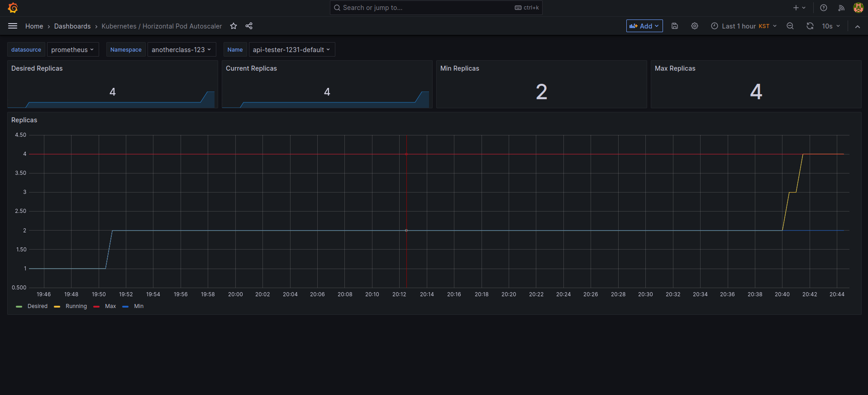Open the plus new-item menu

pos(799,8)
